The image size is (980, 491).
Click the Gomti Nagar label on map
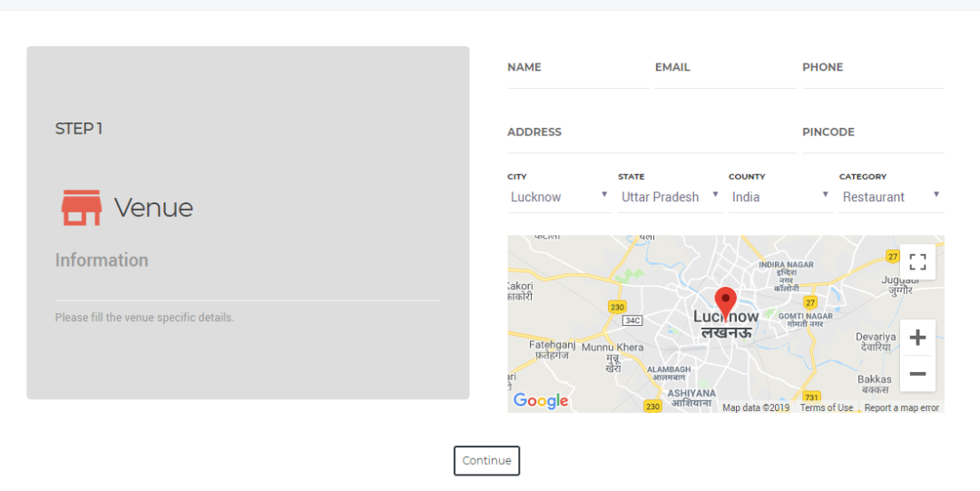[x=806, y=320]
